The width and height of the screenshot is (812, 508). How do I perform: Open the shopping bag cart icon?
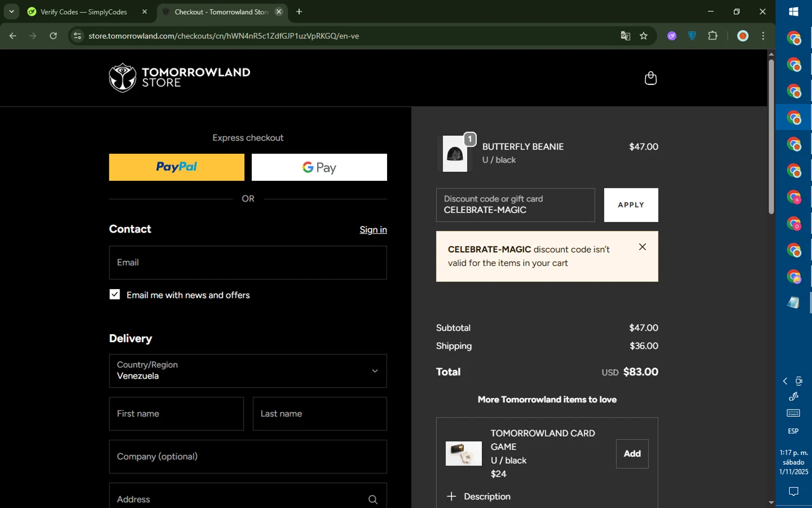pyautogui.click(x=650, y=78)
